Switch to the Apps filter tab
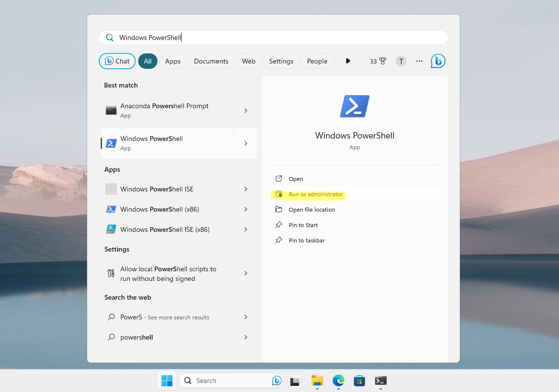The height and width of the screenshot is (392, 559). pyautogui.click(x=172, y=61)
